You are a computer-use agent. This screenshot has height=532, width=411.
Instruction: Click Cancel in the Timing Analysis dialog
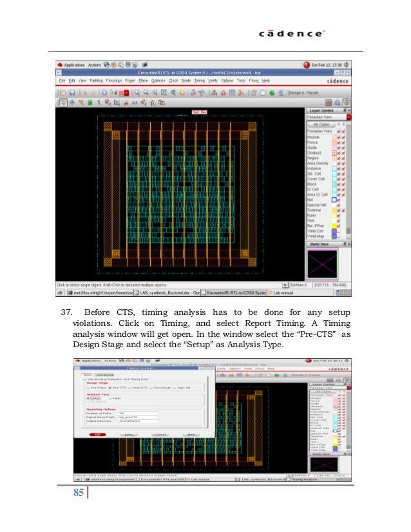pyautogui.click(x=160, y=434)
